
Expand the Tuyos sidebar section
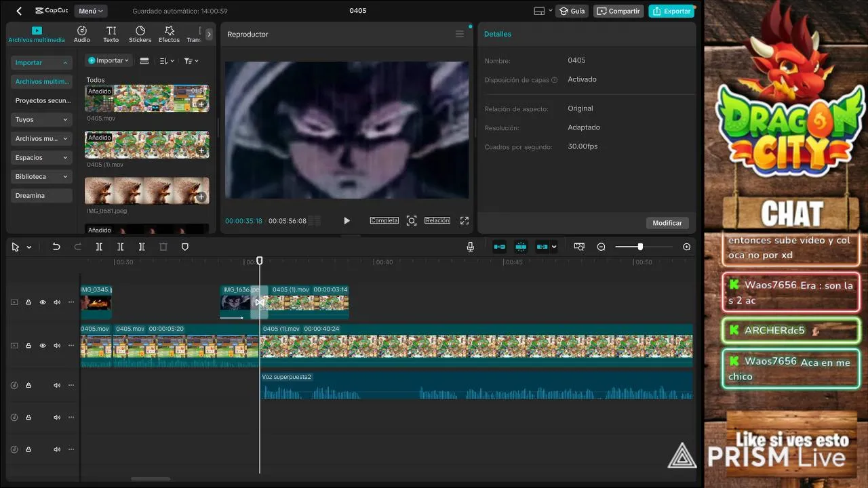[x=41, y=119]
